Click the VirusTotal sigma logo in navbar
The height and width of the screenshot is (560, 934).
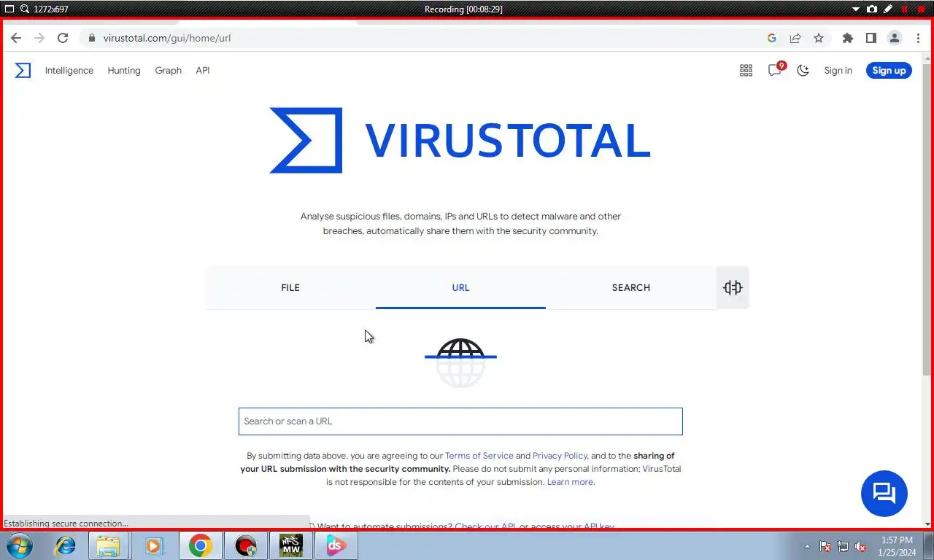(23, 71)
